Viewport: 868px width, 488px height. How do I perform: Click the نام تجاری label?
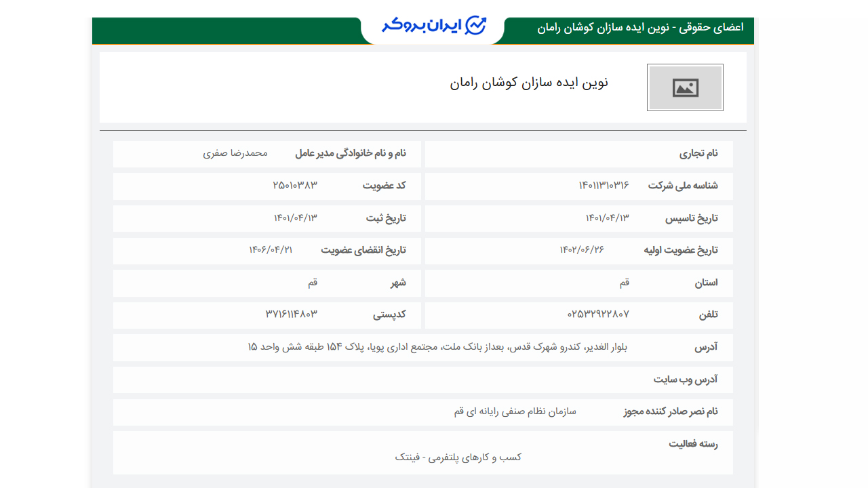698,154
